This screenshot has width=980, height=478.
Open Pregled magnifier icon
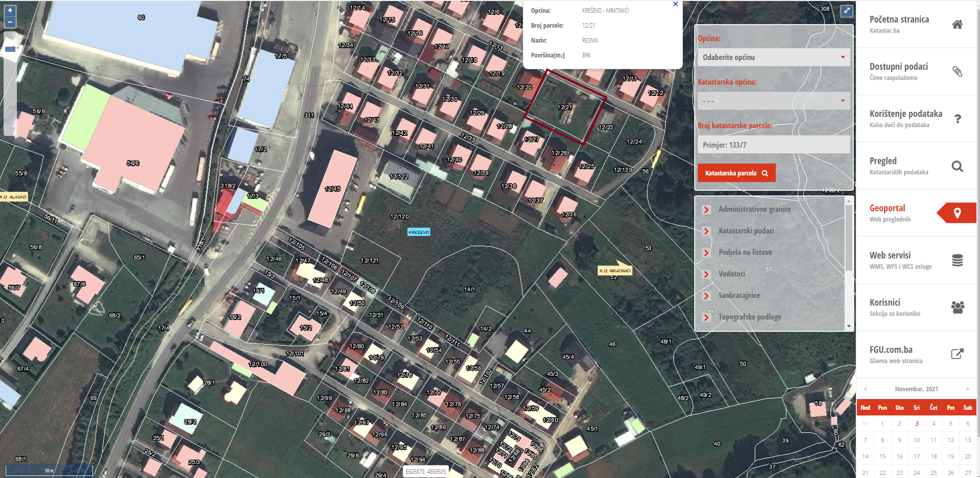click(957, 166)
